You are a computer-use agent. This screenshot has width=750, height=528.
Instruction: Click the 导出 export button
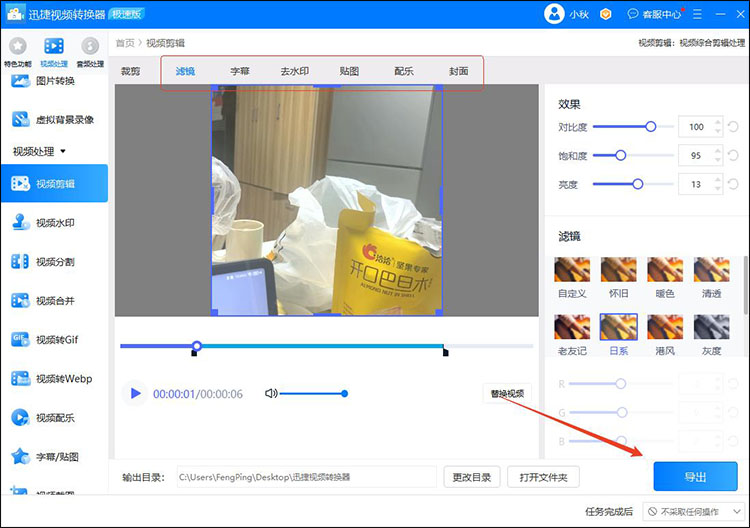click(x=695, y=476)
